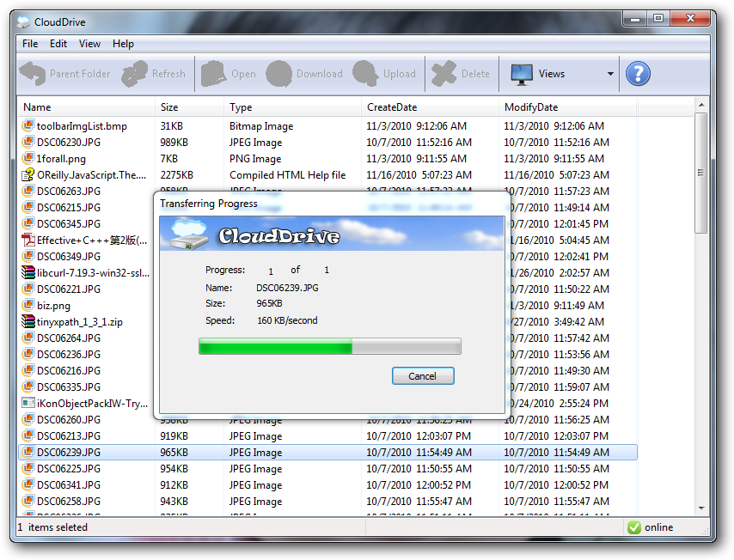Select file name DSC06213.JPG

pos(69,436)
